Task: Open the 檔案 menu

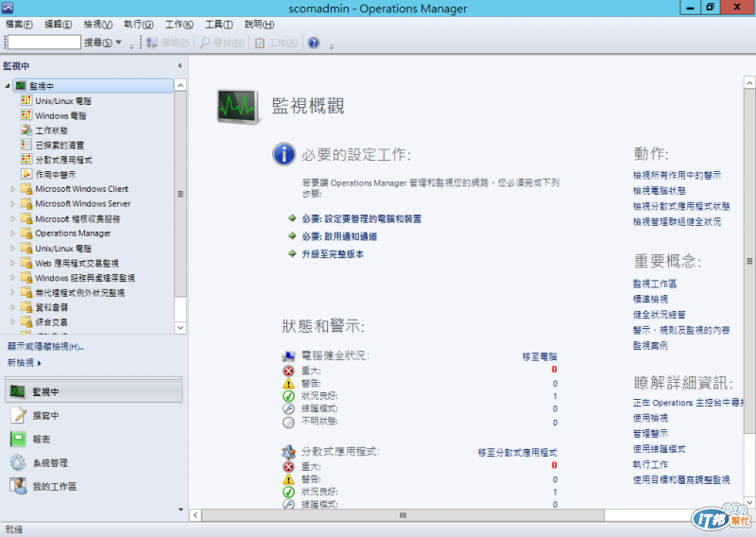Action: click(19, 25)
